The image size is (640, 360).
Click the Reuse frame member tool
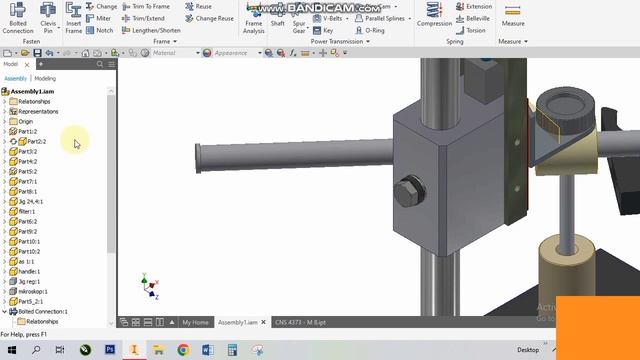198,7
